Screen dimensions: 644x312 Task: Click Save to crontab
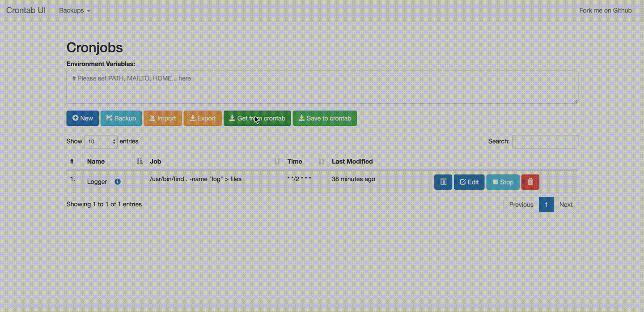click(325, 118)
